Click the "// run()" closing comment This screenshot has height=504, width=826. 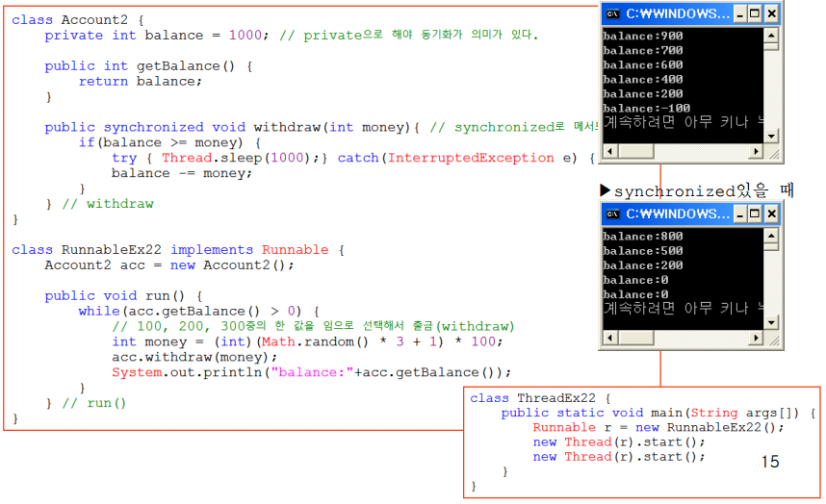(94, 404)
